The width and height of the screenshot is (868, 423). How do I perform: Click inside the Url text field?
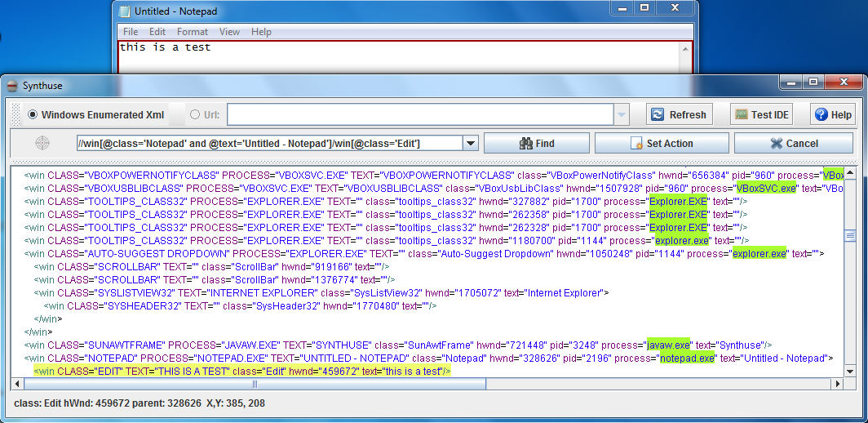click(420, 115)
